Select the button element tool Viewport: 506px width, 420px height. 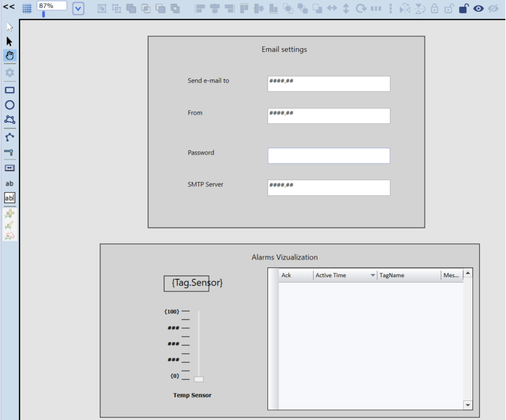point(10,167)
